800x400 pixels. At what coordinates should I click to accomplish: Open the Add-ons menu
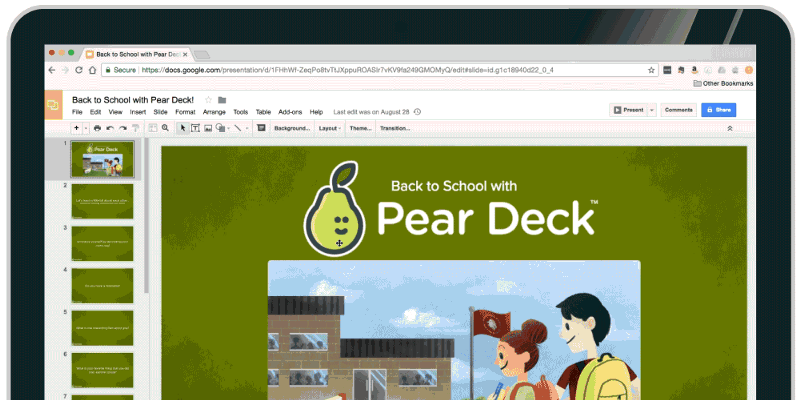point(290,112)
